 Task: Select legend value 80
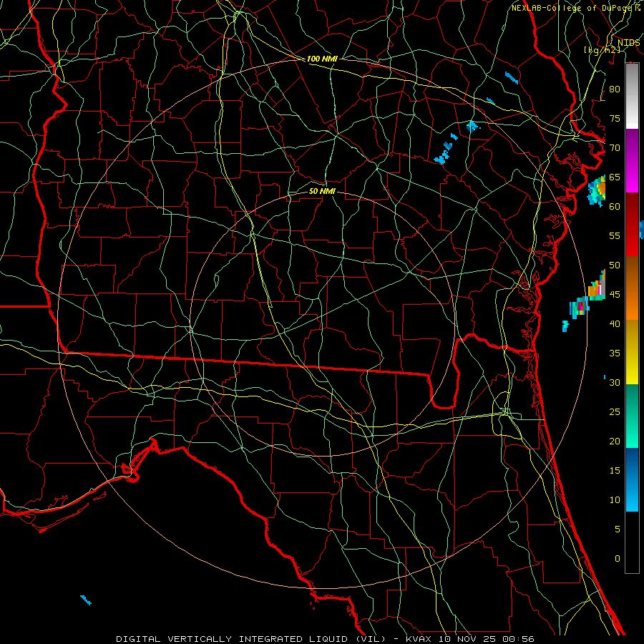coord(615,89)
